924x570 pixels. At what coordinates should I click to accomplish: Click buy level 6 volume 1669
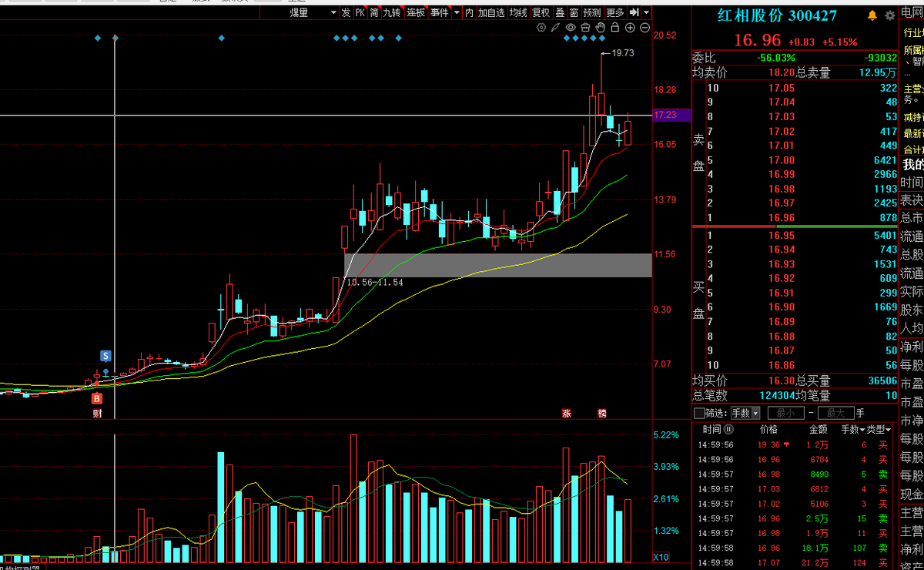(885, 307)
